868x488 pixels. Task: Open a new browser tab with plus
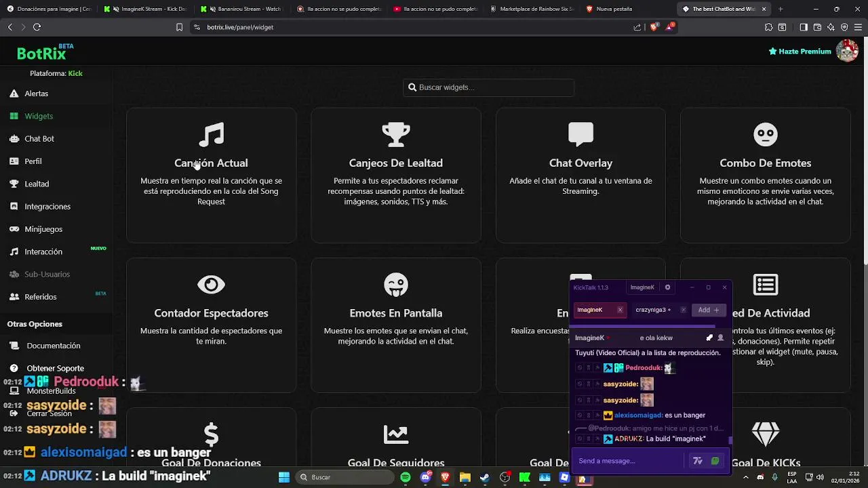781,9
